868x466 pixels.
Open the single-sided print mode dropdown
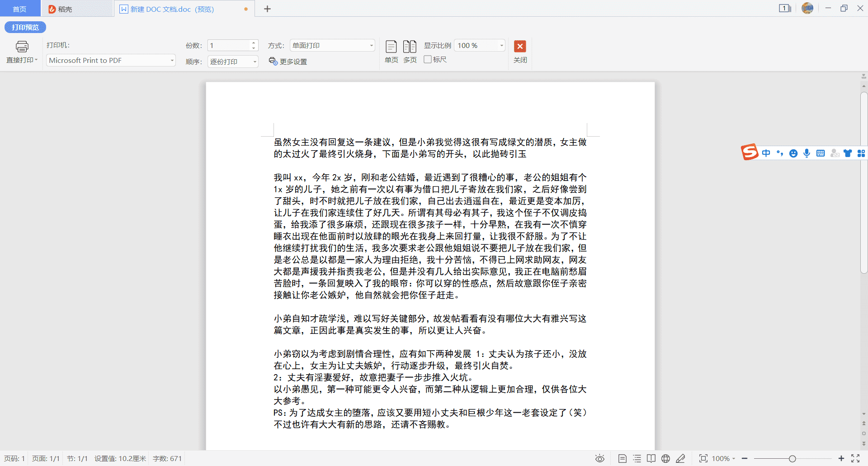click(371, 46)
